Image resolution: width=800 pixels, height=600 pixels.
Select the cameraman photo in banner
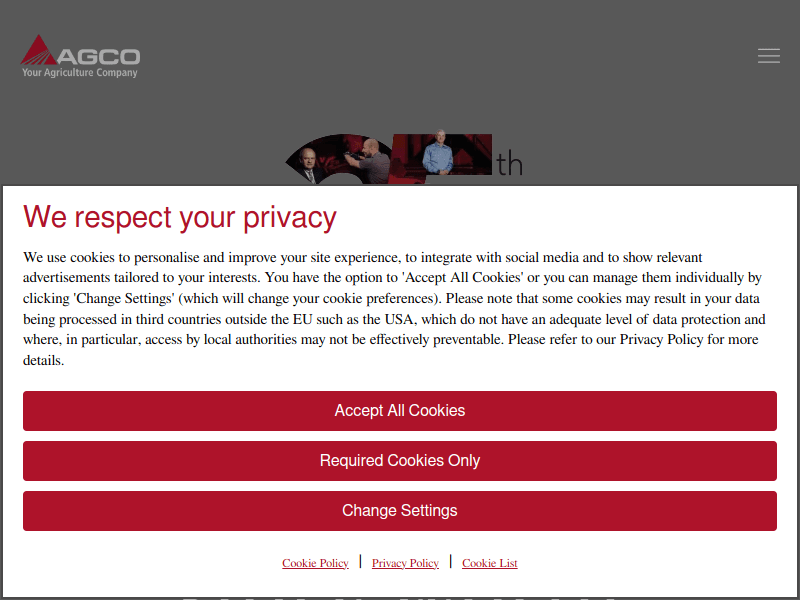click(368, 160)
